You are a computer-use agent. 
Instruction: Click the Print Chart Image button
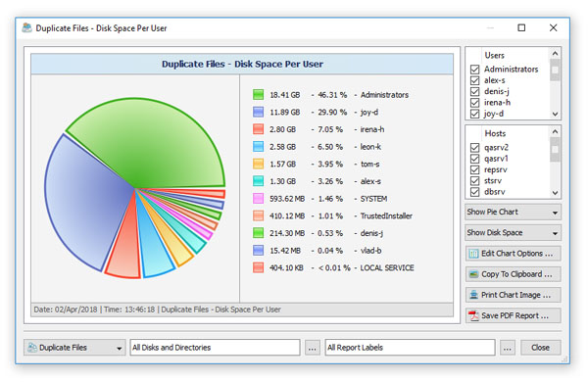point(513,295)
